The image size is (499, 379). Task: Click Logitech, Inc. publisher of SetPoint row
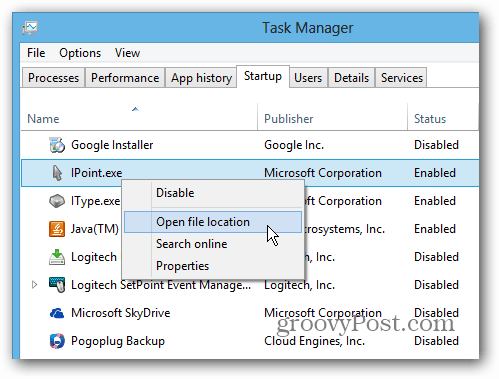pos(299,285)
